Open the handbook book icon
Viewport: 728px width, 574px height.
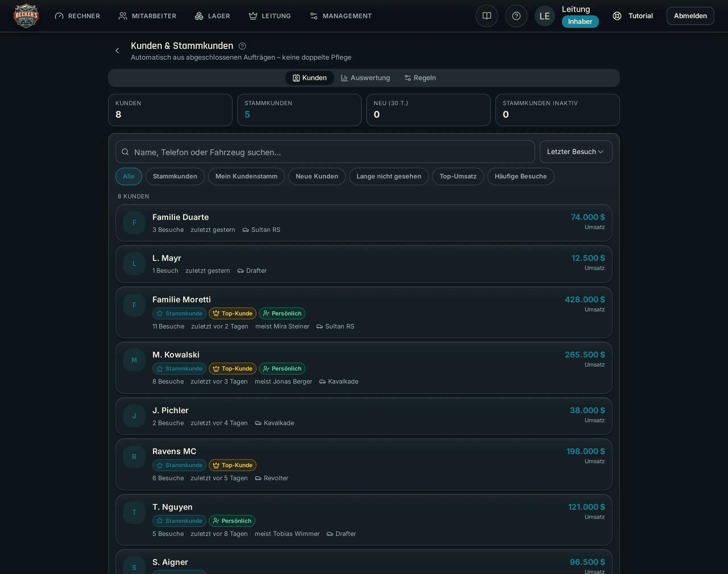pyautogui.click(x=487, y=16)
